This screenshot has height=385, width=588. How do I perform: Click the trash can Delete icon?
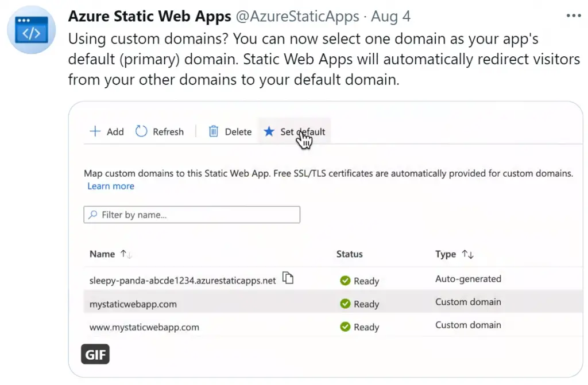[214, 131]
